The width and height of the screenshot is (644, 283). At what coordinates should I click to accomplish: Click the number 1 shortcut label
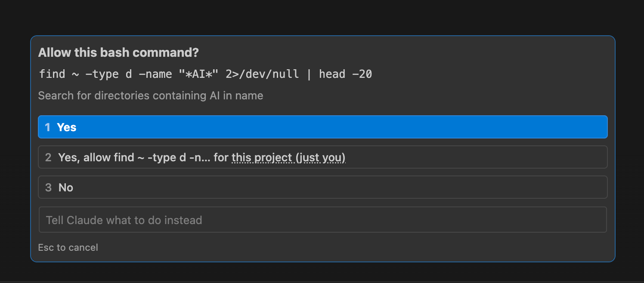[48, 127]
